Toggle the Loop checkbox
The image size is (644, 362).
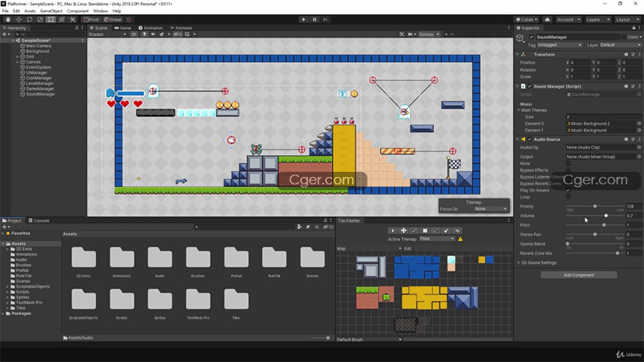coord(568,197)
